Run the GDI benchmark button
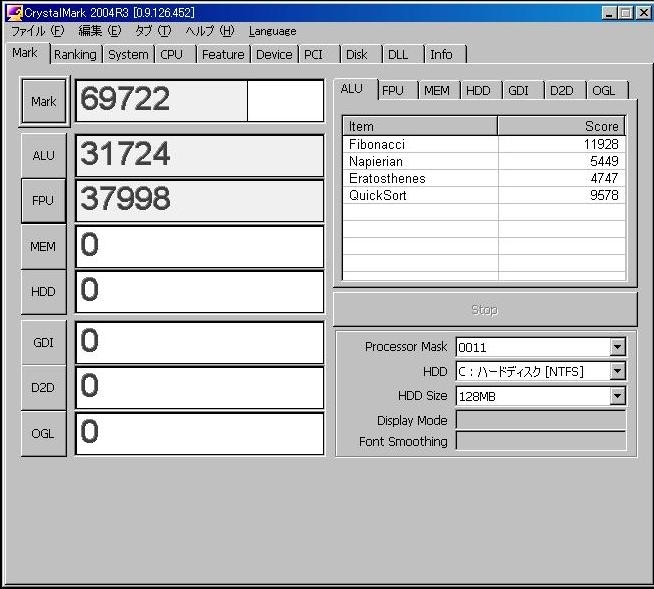The width and height of the screenshot is (654, 589). click(x=43, y=342)
